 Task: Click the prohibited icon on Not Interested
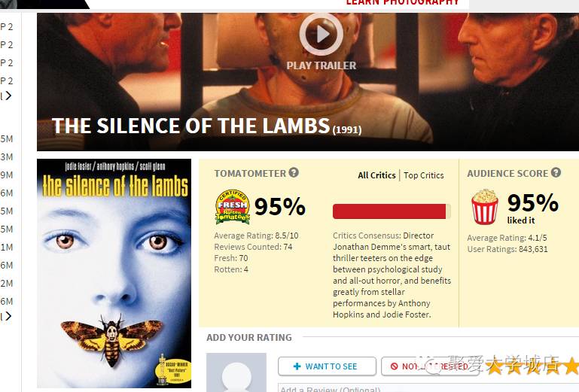(395, 366)
